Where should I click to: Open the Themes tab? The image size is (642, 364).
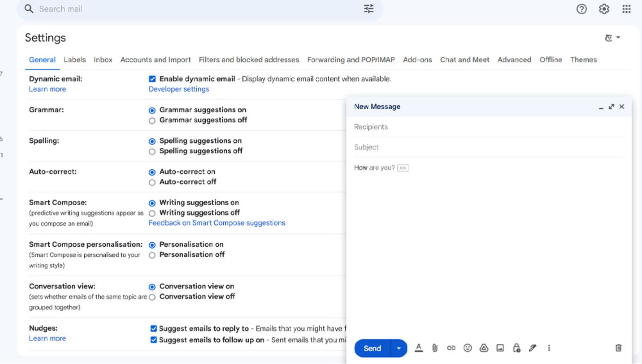click(583, 60)
